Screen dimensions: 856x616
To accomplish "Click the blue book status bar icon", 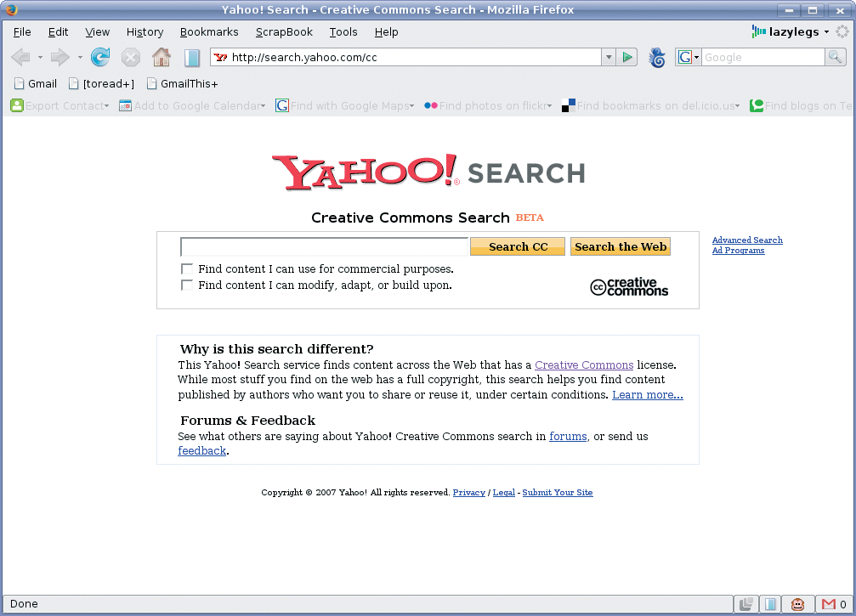I will 770,604.
